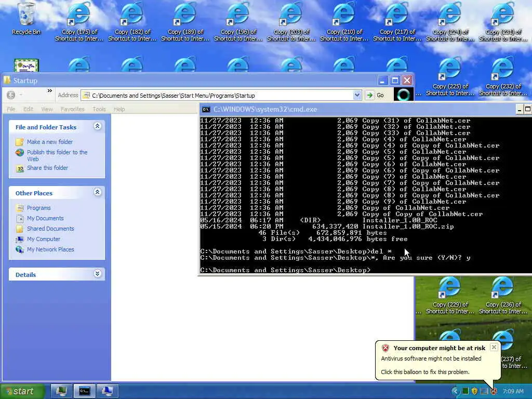Click the Startup folder title bar icon
This screenshot has height=399, width=532.
pos(7,80)
